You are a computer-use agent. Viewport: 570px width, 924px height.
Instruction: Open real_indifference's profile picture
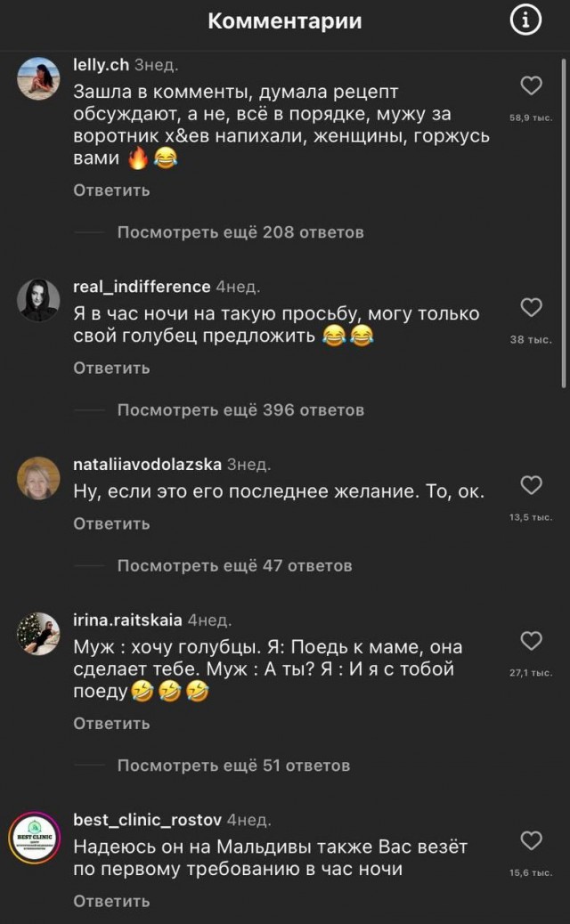click(37, 300)
